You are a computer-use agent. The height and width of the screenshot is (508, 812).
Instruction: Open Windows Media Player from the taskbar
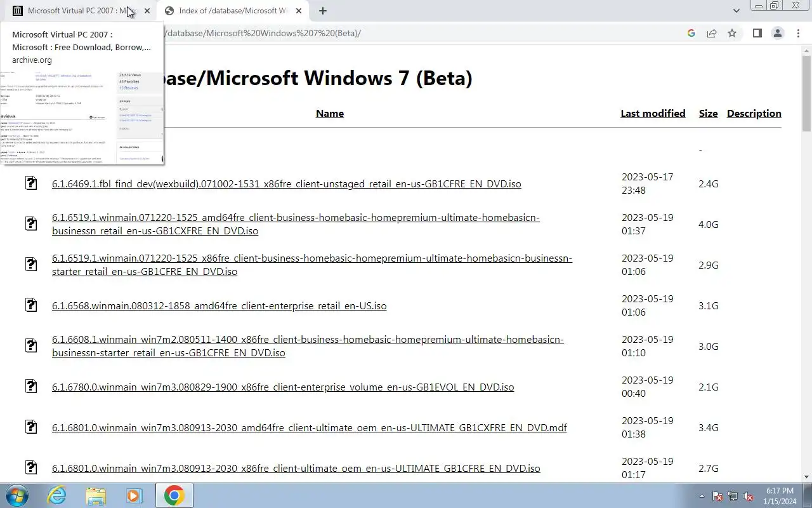tap(134, 495)
